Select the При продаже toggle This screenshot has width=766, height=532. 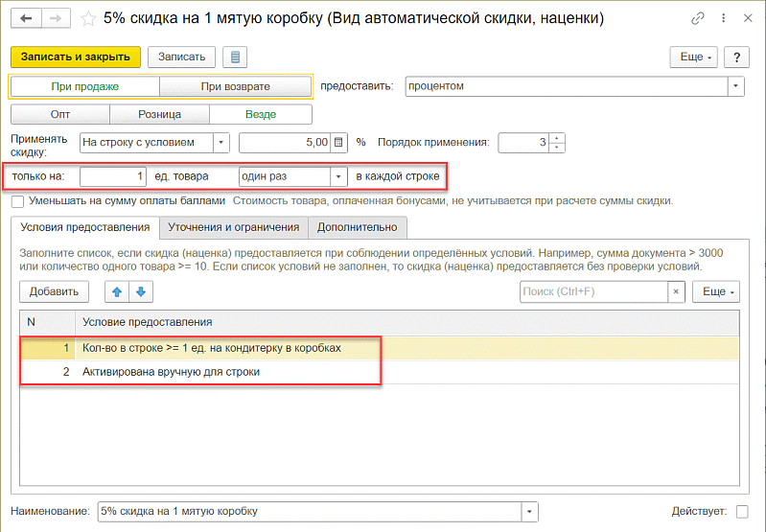click(85, 86)
